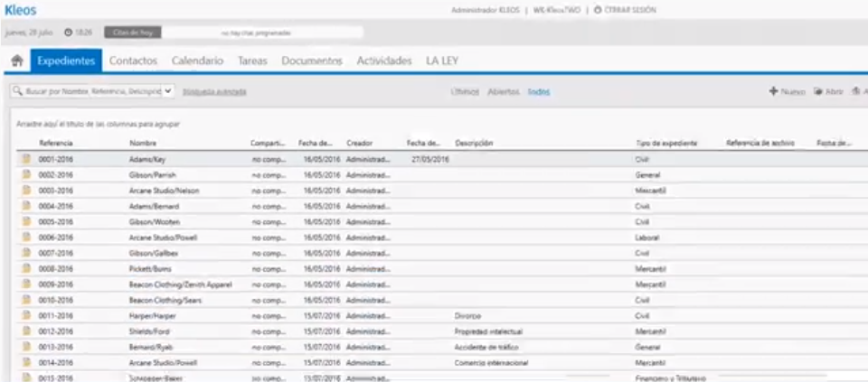
Task: Click the power icon for Cerrar Sesión
Action: 598,11
